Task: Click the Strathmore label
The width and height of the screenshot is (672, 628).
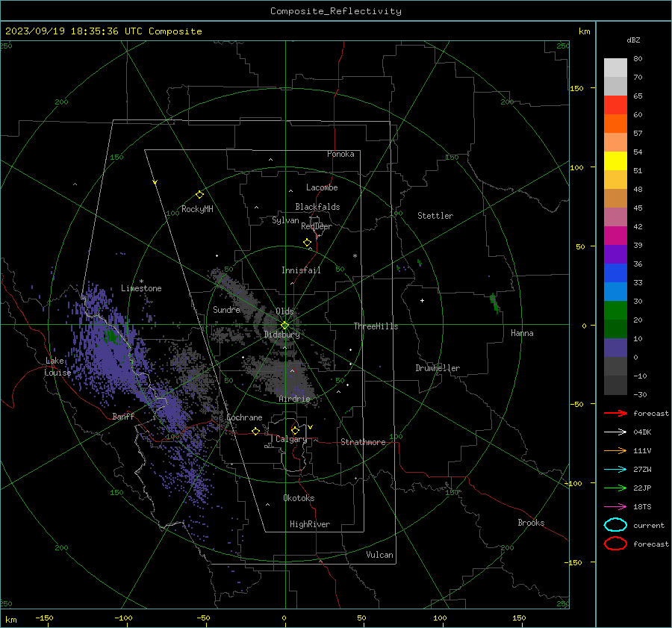Action: point(363,442)
